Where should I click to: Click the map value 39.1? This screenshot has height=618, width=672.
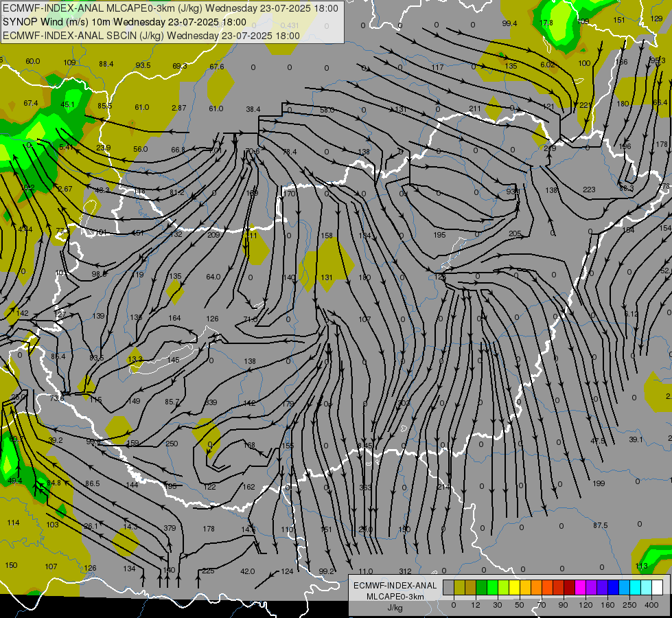pyautogui.click(x=636, y=439)
